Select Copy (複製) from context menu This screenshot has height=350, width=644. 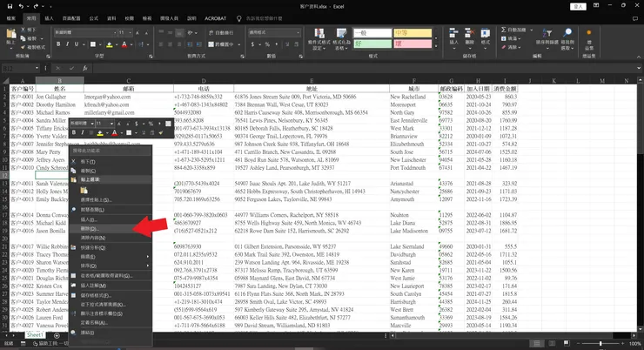(x=87, y=172)
